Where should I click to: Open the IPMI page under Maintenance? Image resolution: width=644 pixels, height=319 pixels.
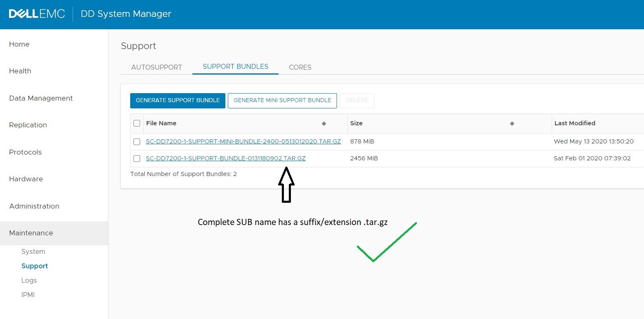click(x=28, y=295)
